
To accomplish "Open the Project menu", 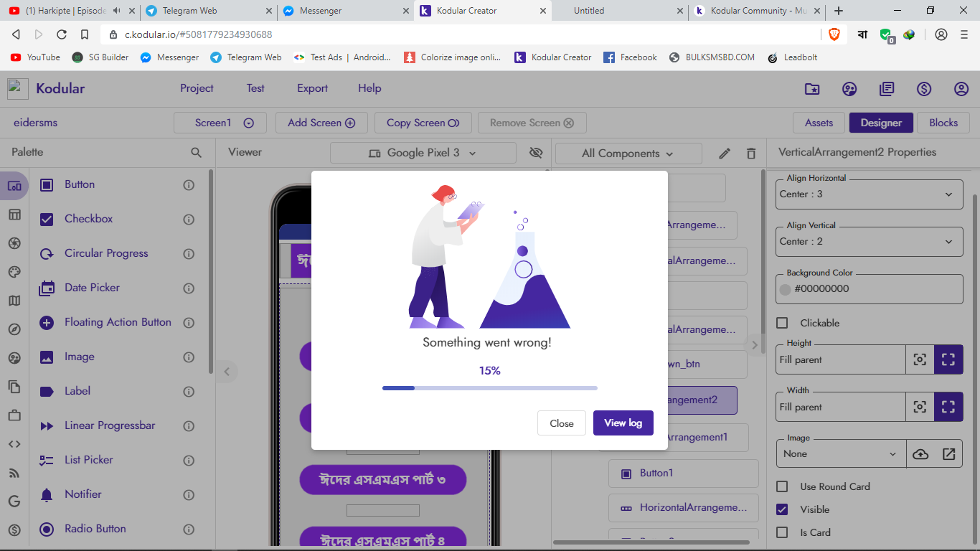I will point(197,88).
